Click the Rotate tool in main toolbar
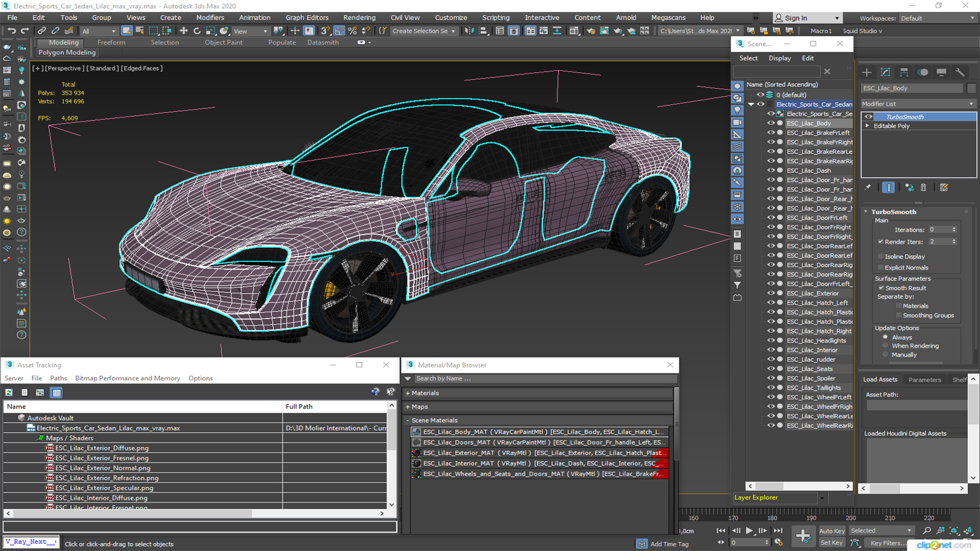Screen dimensions: 980x551 click(x=197, y=31)
